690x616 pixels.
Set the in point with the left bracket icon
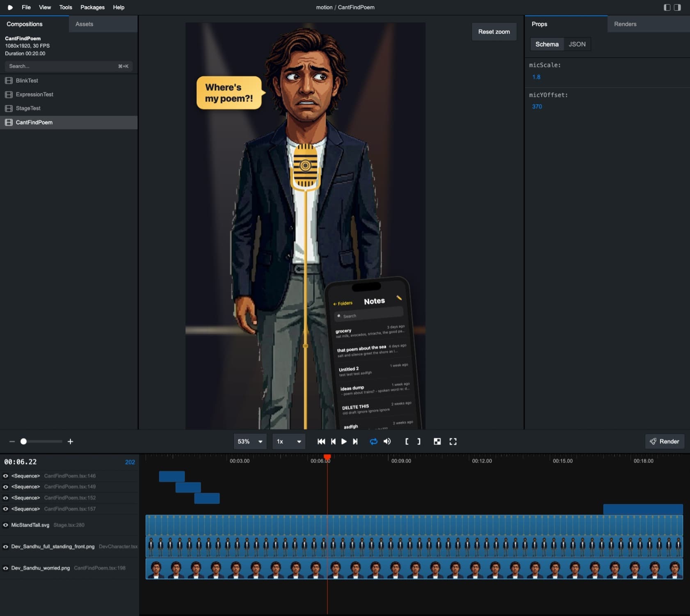pos(407,442)
